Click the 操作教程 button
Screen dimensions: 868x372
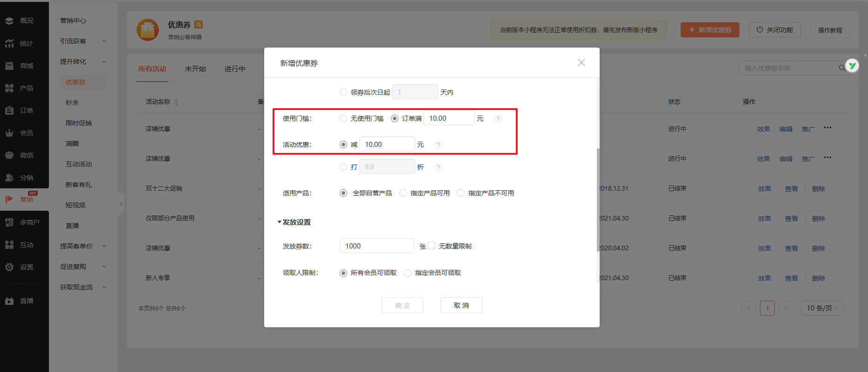pos(829,30)
